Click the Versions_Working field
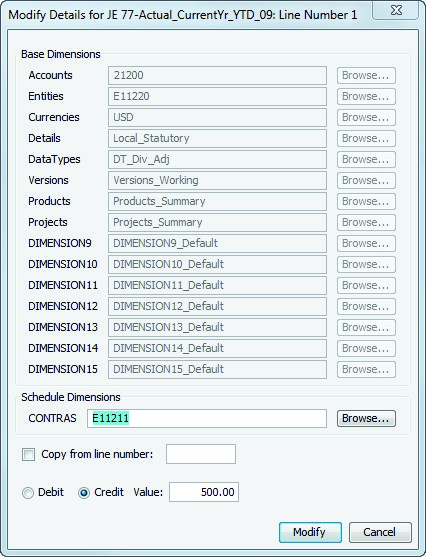 click(x=217, y=180)
